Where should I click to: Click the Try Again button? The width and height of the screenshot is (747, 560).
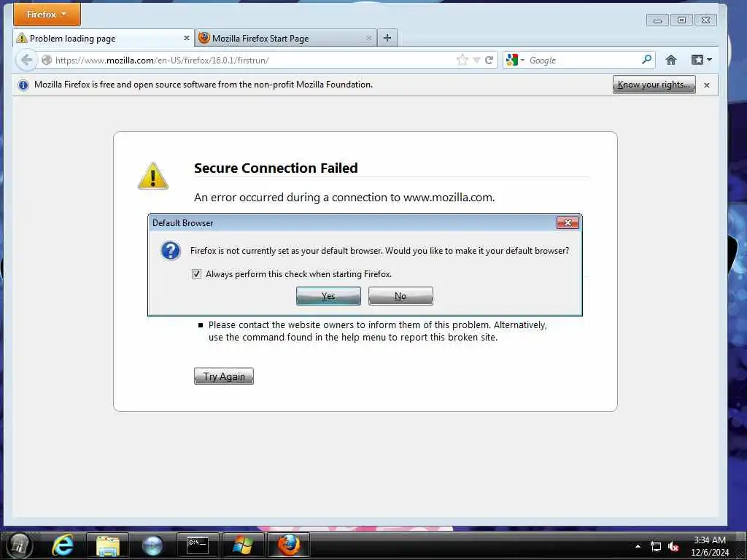224,376
